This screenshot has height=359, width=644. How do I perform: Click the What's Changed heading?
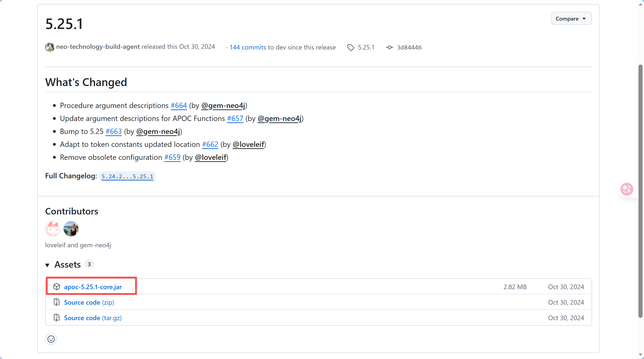pos(86,82)
